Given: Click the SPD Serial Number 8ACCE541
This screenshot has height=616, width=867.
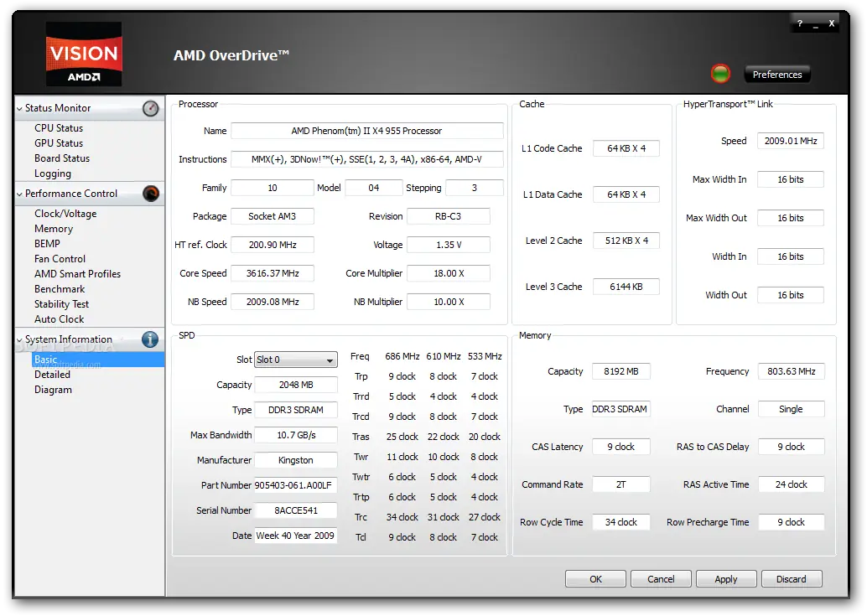Looking at the screenshot, I should point(296,510).
